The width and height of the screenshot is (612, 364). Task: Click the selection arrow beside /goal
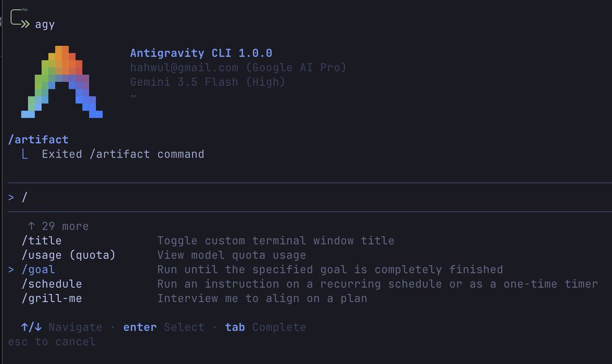click(x=11, y=270)
